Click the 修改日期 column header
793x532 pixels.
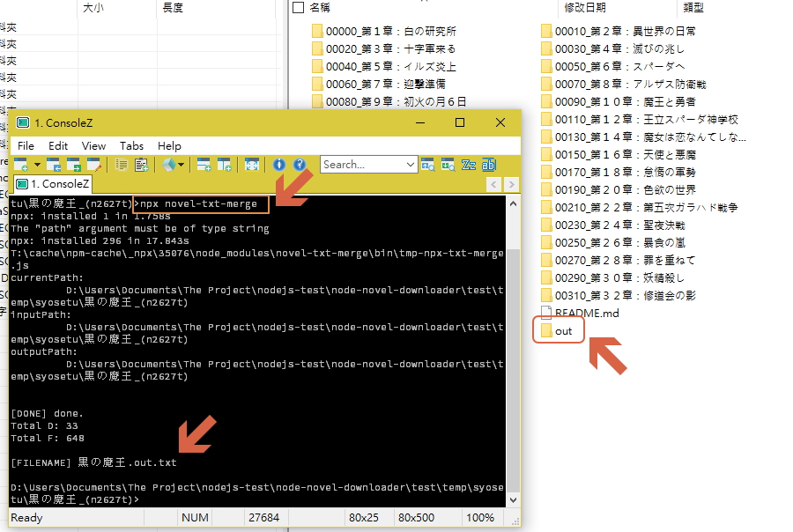585,8
